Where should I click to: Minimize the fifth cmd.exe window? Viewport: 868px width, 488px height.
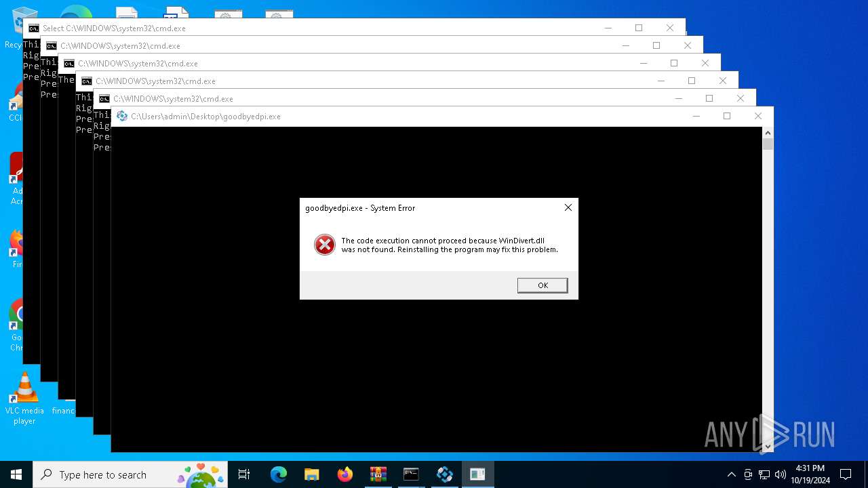point(678,98)
